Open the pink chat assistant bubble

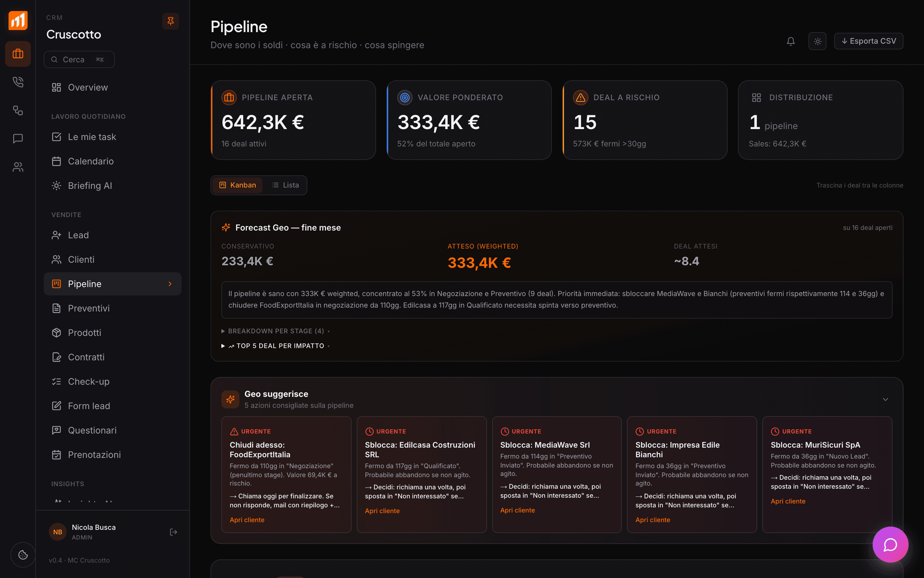tap(890, 544)
